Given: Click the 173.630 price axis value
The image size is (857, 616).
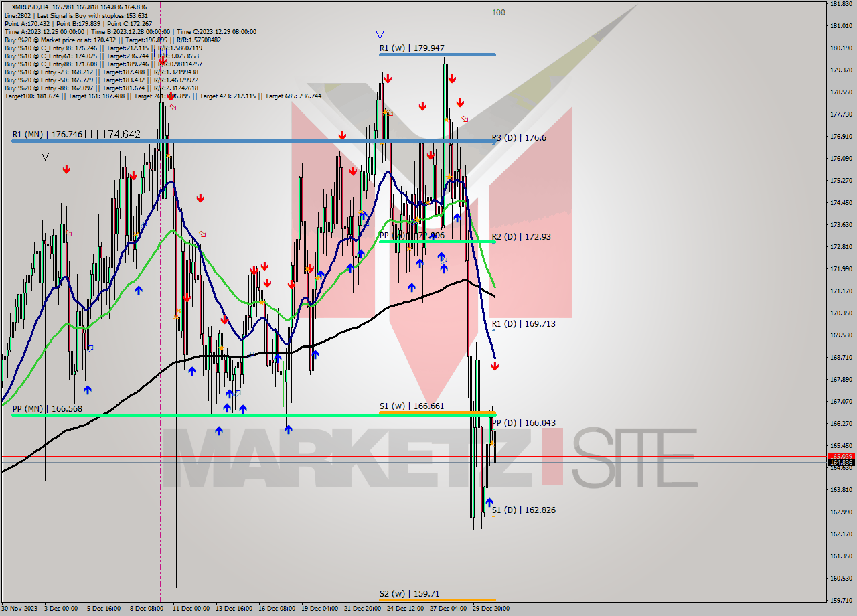Looking at the screenshot, I should click(x=841, y=225).
